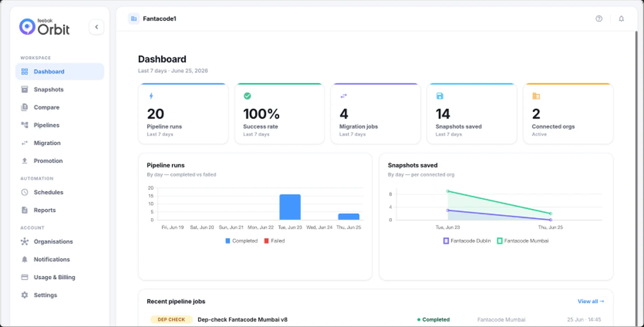
Task: Click the purple arrows Migration jobs icon
Action: pos(343,96)
